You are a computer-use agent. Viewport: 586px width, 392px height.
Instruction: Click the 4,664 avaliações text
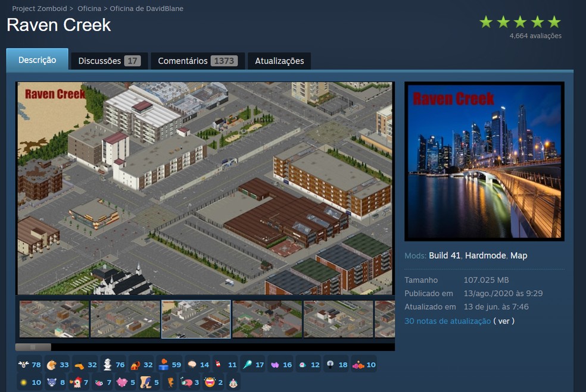(x=535, y=36)
